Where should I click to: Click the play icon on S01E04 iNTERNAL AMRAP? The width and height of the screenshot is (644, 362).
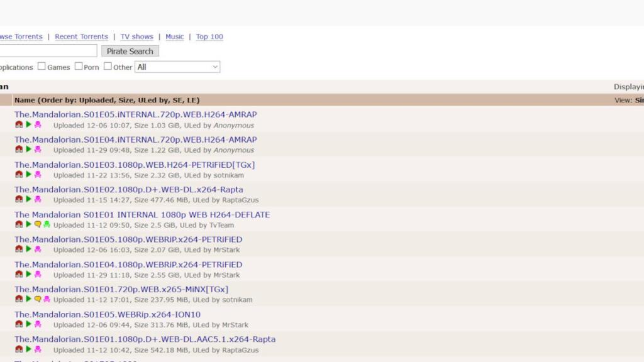click(x=28, y=150)
